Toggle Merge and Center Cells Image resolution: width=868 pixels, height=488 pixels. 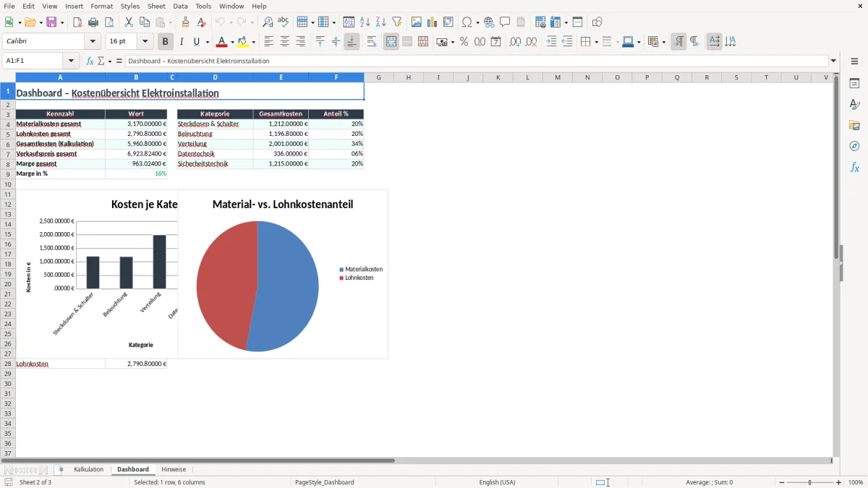click(x=391, y=42)
